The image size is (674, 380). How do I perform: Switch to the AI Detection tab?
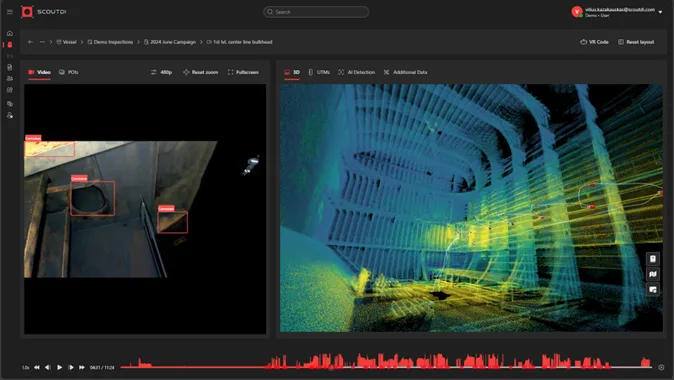click(357, 72)
